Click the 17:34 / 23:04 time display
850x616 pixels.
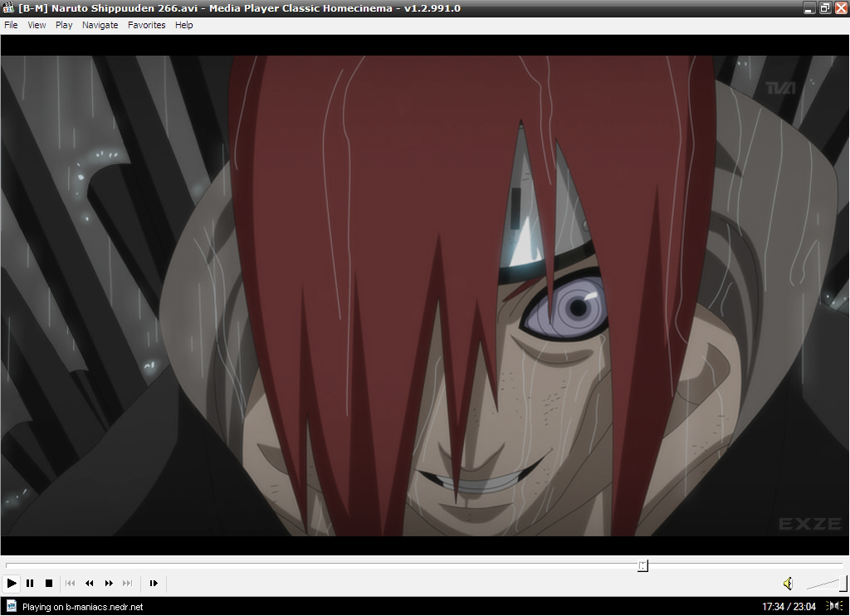[x=789, y=607]
